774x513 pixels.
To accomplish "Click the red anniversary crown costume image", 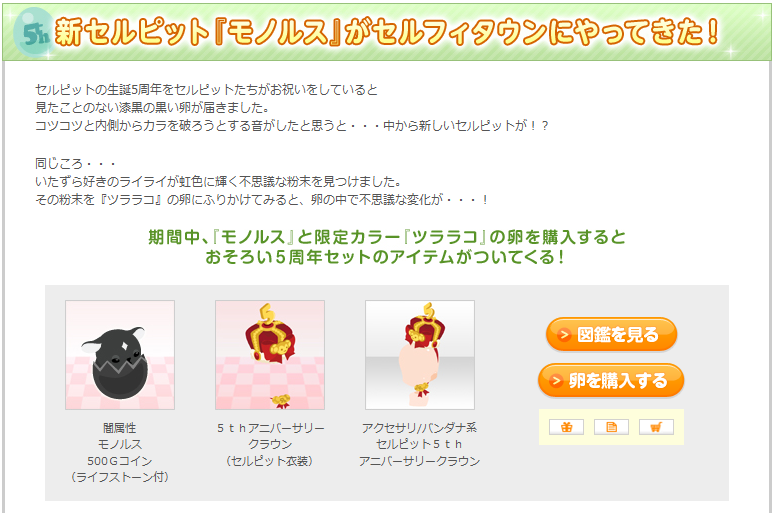I will point(270,355).
